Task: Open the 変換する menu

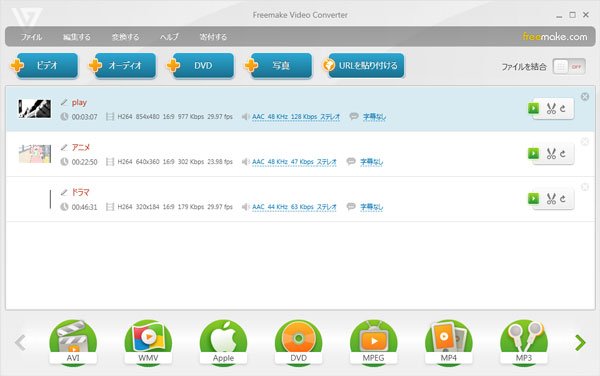Action: [125, 37]
